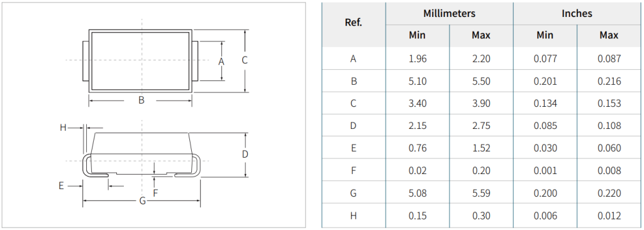The width and height of the screenshot is (644, 230).
Task: Select the 3.40 millimeter cell
Action: 418,103
